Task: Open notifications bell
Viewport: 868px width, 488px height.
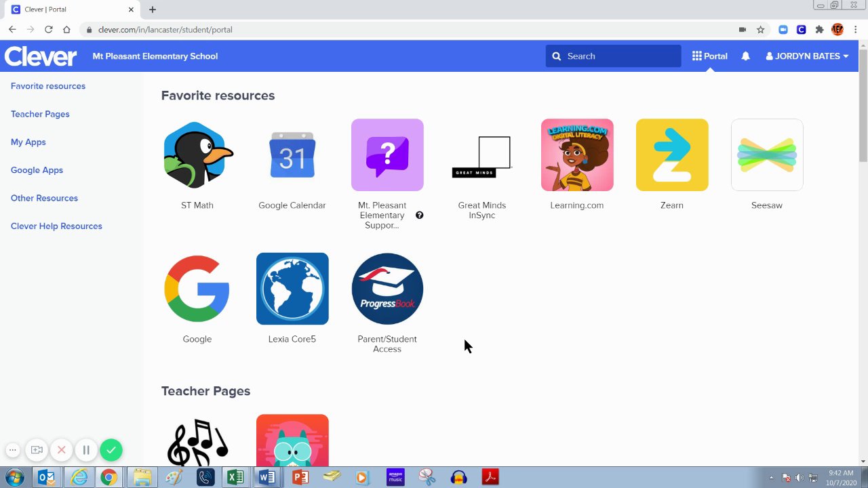Action: click(x=745, y=56)
